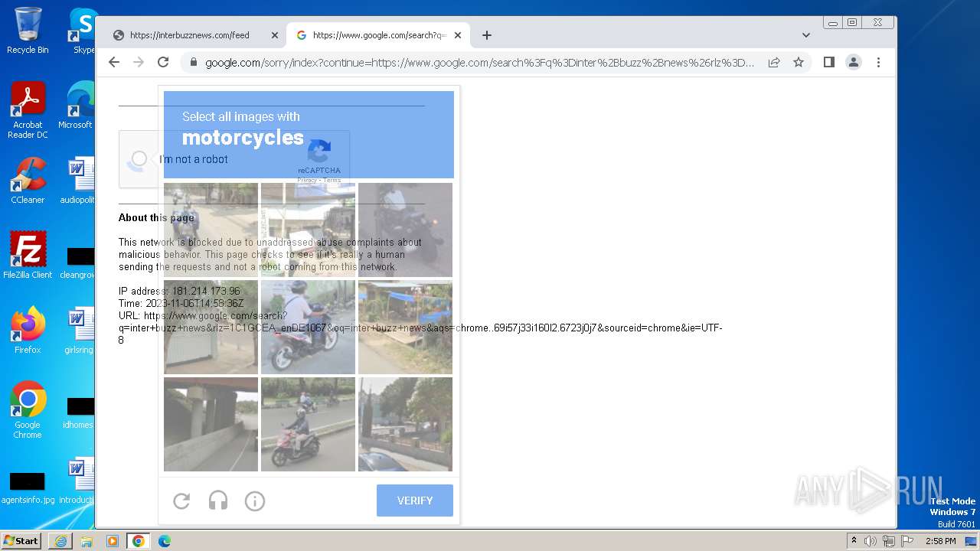Open the Skype desktop shortcut
The image size is (980, 551).
[83, 31]
